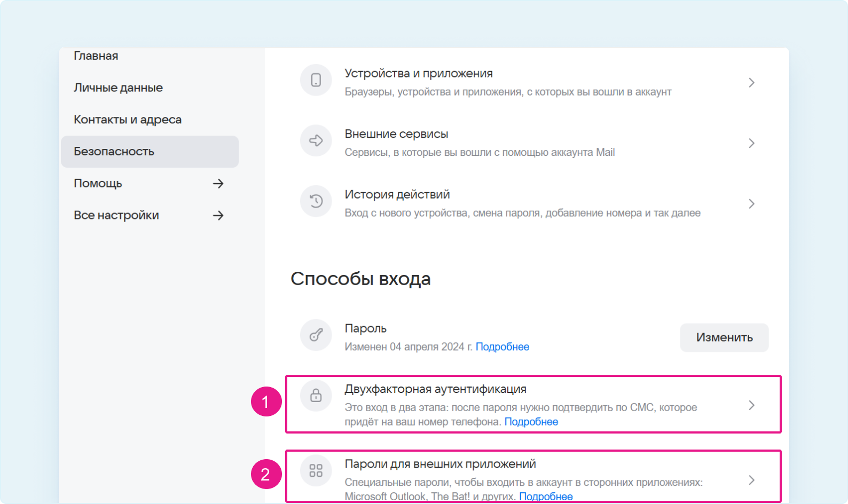Select Контакты и адреса in the sidebar
The width and height of the screenshot is (848, 504).
pos(128,120)
